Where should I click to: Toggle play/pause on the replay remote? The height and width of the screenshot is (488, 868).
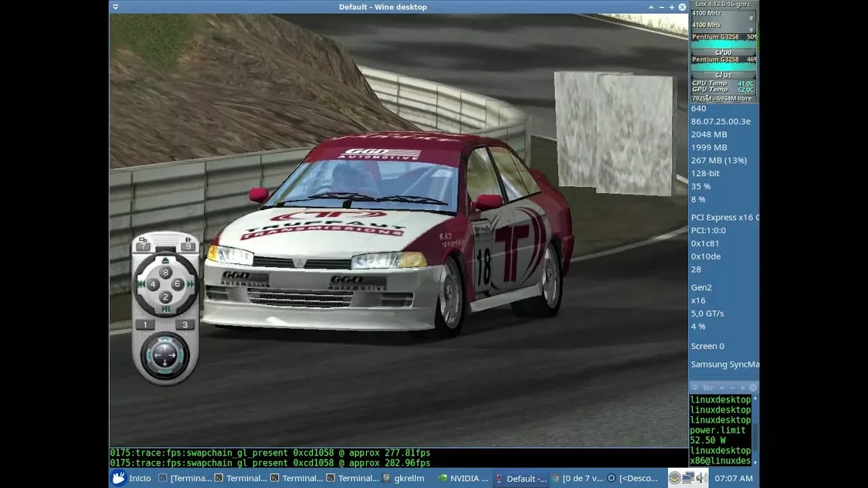165,309
